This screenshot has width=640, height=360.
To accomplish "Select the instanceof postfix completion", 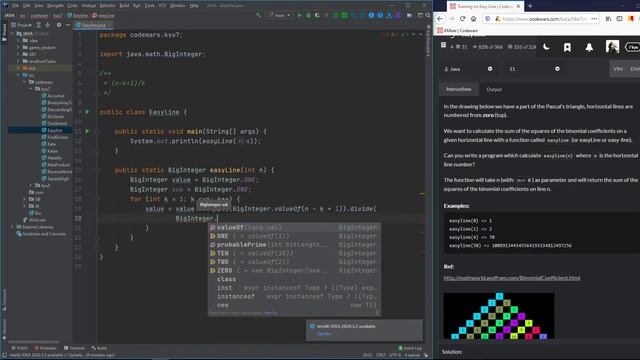I will tap(294, 296).
